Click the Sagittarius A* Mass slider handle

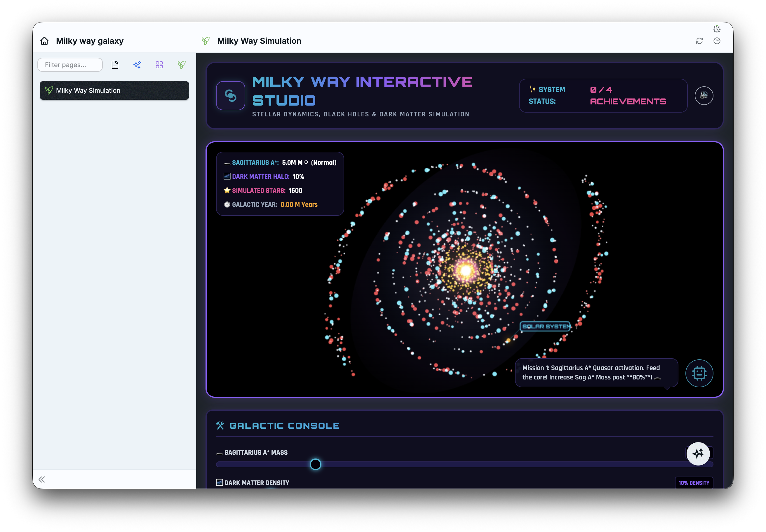315,464
